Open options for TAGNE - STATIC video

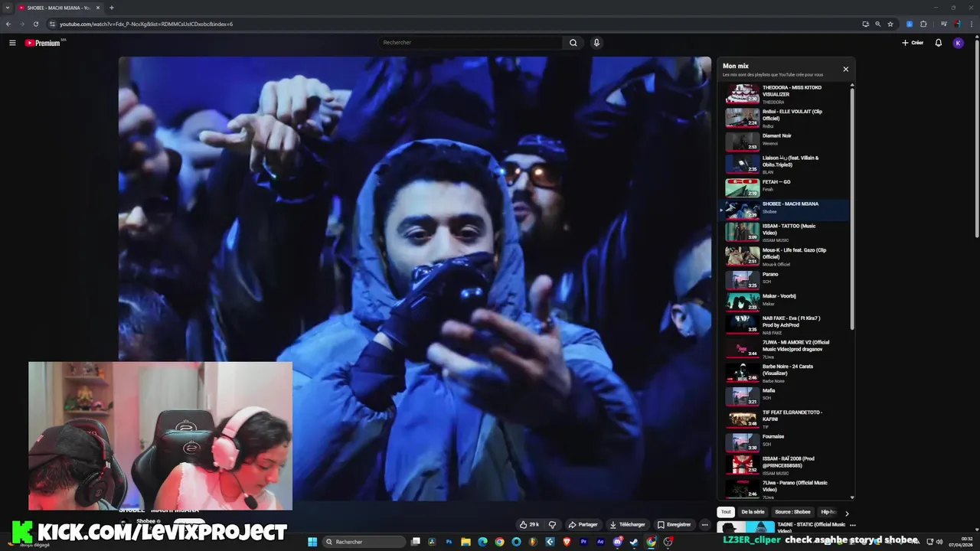tap(852, 525)
